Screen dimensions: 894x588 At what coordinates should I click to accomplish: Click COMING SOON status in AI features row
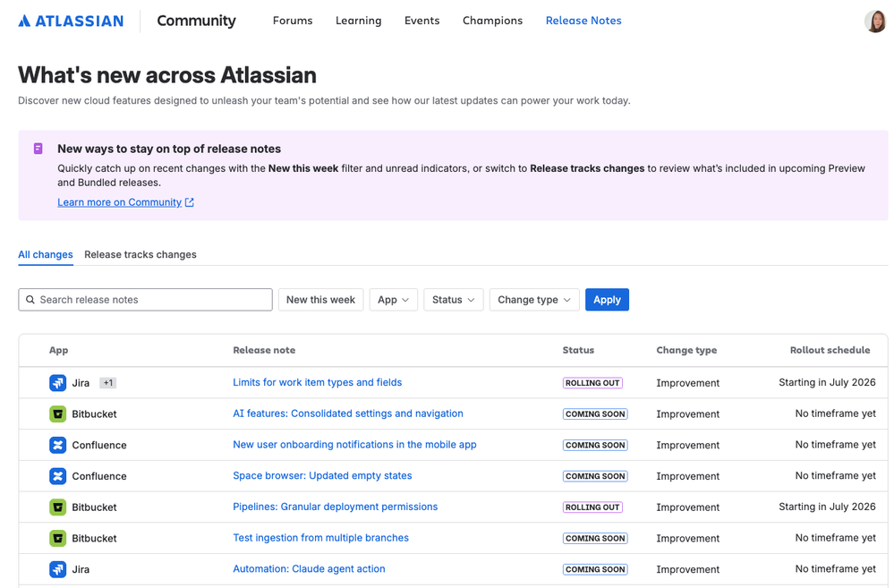pos(595,414)
